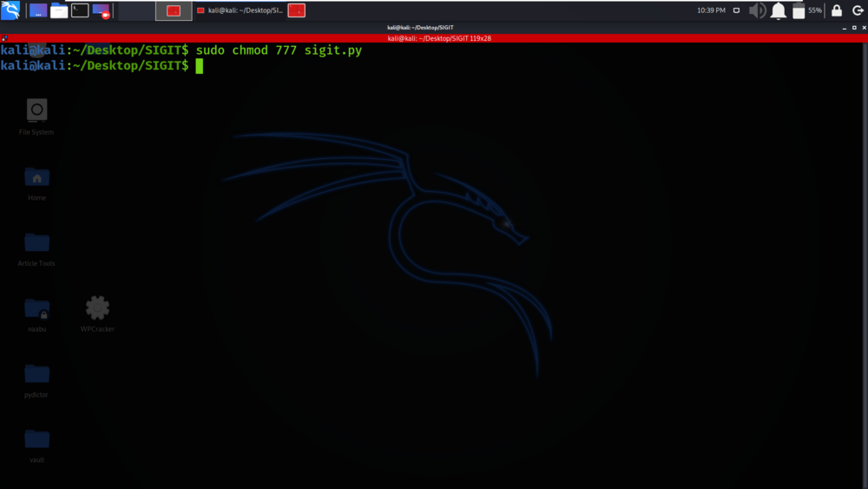Image resolution: width=868 pixels, height=489 pixels.
Task: Open the volume speaker control
Action: point(757,10)
